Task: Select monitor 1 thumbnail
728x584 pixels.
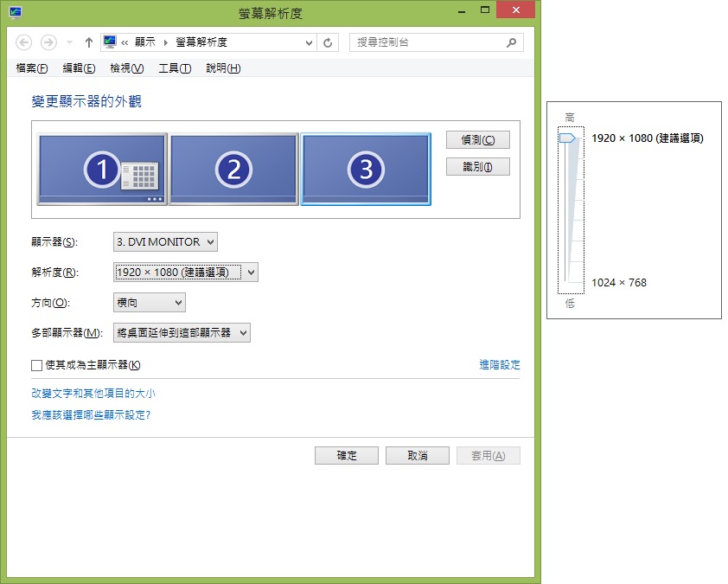Action: (x=102, y=170)
